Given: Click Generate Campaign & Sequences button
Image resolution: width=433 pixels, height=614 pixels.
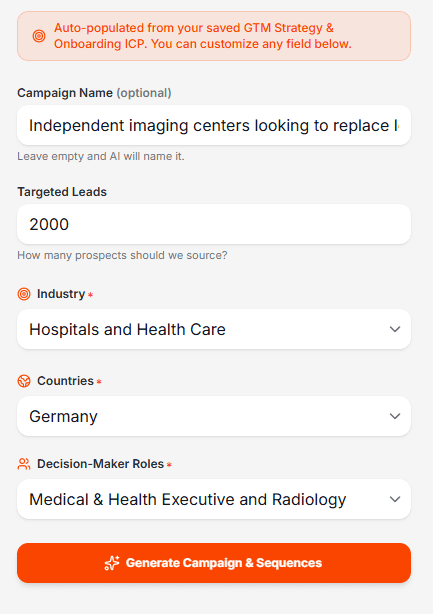Looking at the screenshot, I should click(x=214, y=563).
